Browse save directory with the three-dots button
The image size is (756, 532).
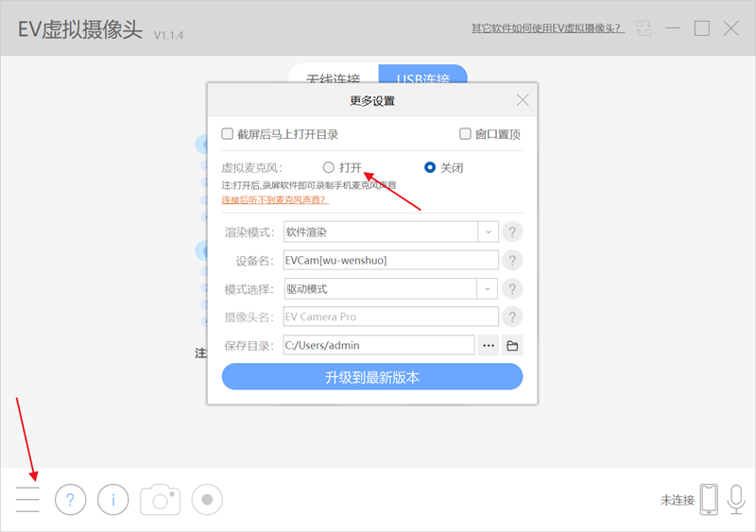click(489, 345)
